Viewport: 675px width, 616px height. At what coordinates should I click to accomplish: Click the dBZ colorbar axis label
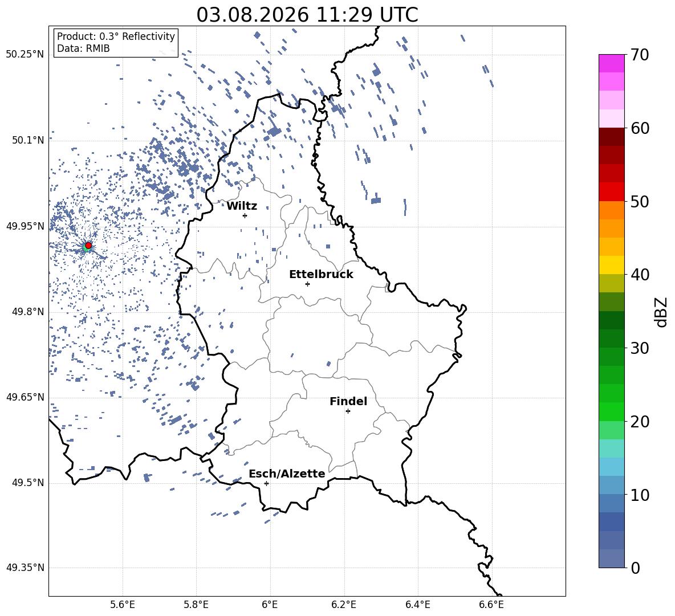(661, 312)
